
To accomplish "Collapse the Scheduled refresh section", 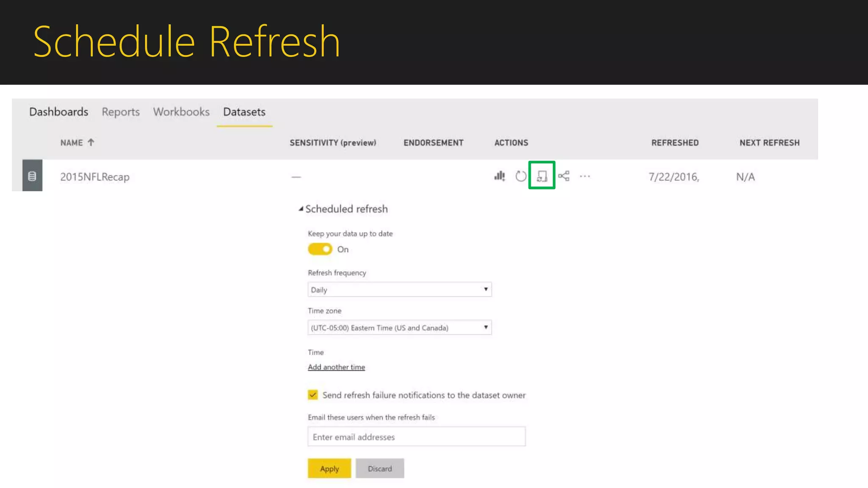I will click(301, 209).
